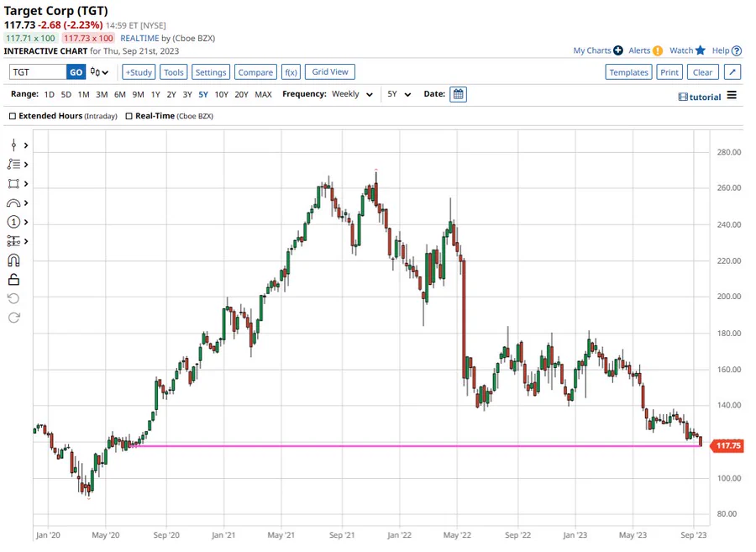This screenshot has height=552, width=756.
Task: Click the pink horizontal support line
Action: coord(415,445)
